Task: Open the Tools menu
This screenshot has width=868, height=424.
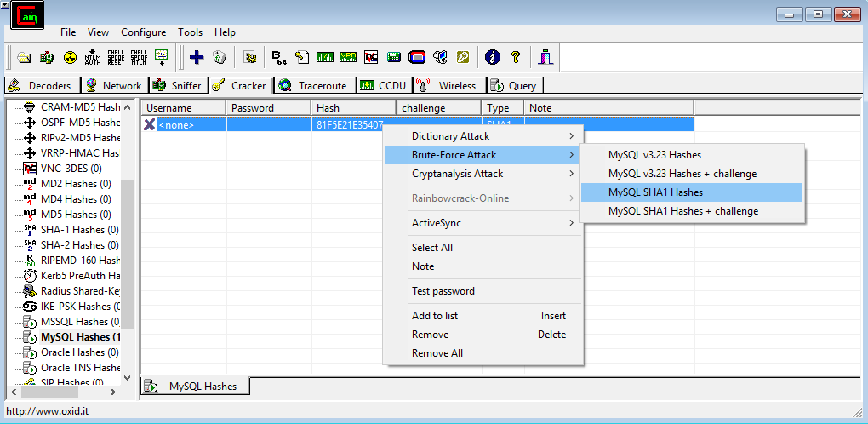Action: point(190,32)
